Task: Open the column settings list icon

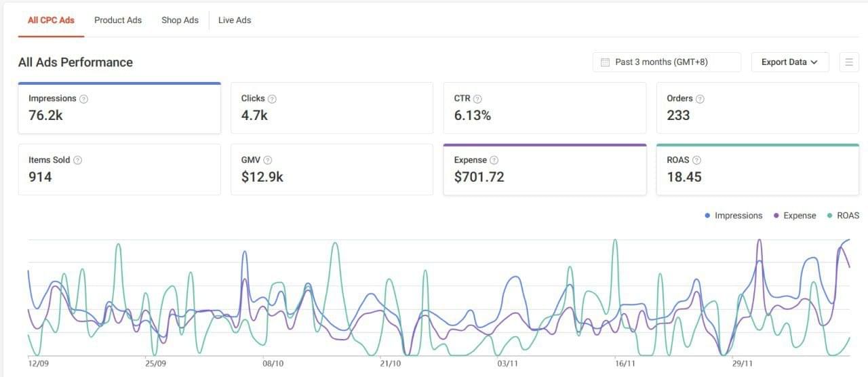Action: [848, 62]
